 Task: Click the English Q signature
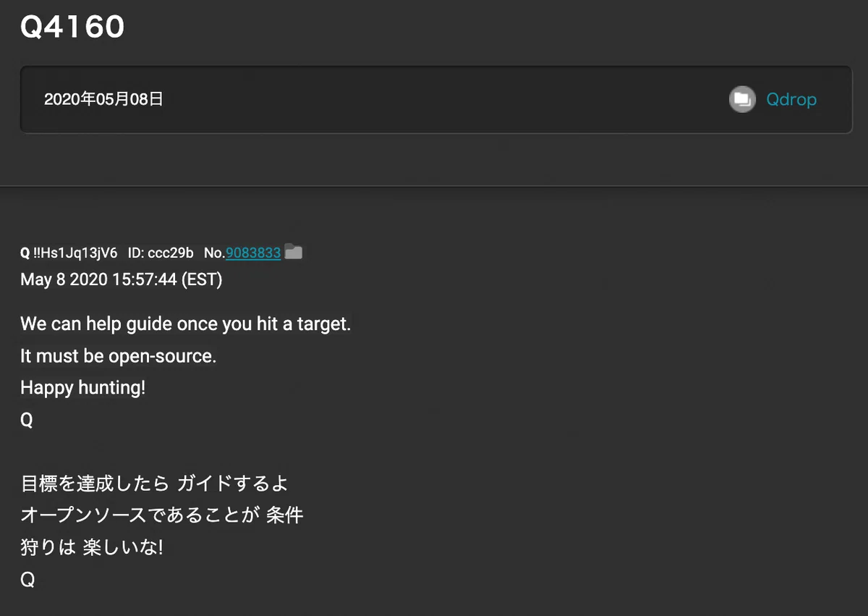(x=27, y=420)
